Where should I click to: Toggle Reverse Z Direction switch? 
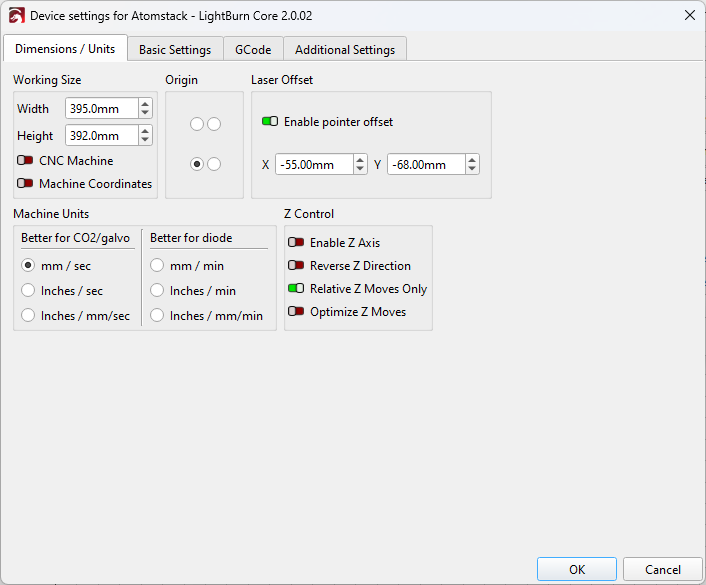[x=296, y=266]
